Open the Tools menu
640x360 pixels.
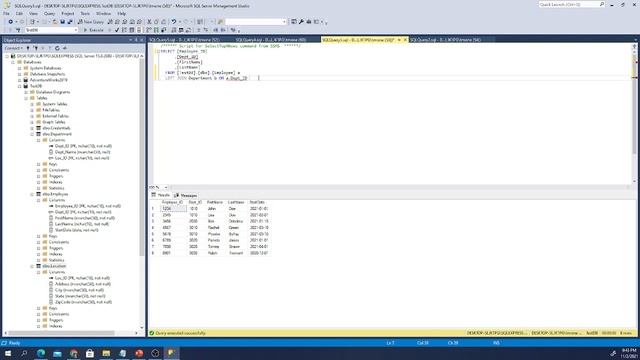point(85,13)
